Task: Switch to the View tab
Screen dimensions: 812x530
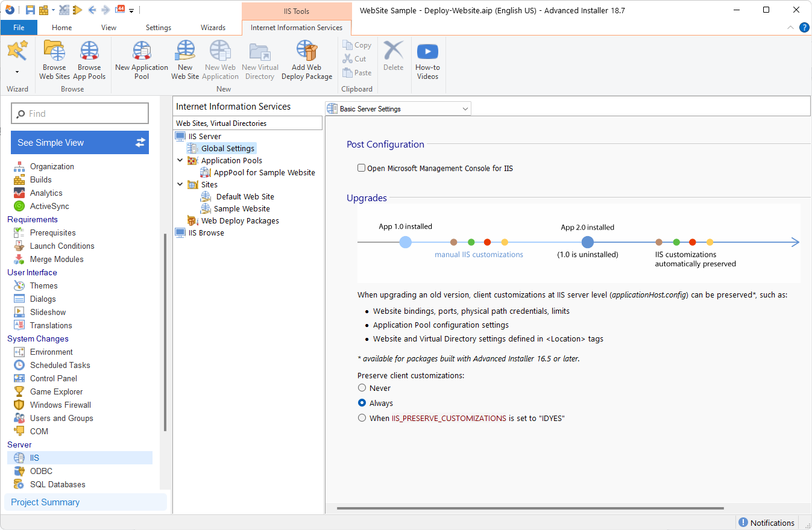Action: (x=109, y=28)
